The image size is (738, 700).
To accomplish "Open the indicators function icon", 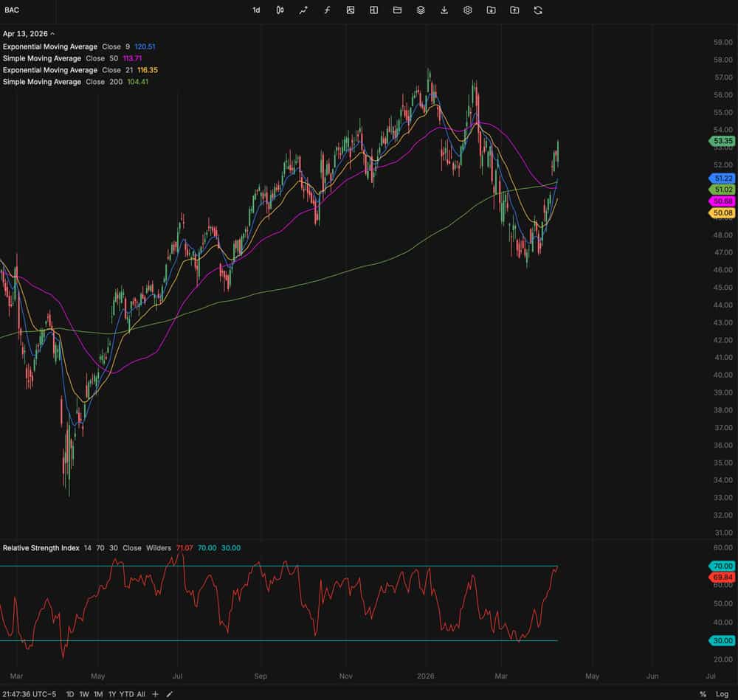I will [327, 10].
